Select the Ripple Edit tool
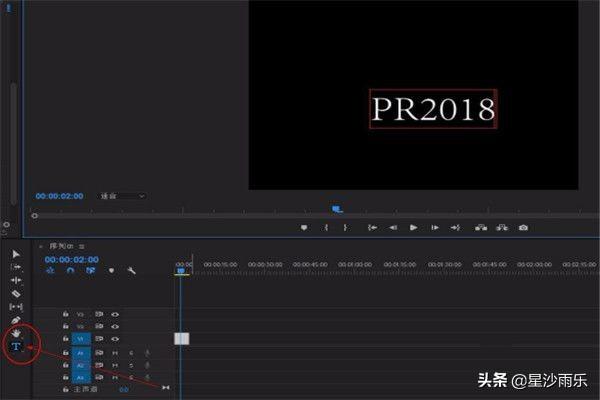Screen dimensions: 600x400 (16, 280)
